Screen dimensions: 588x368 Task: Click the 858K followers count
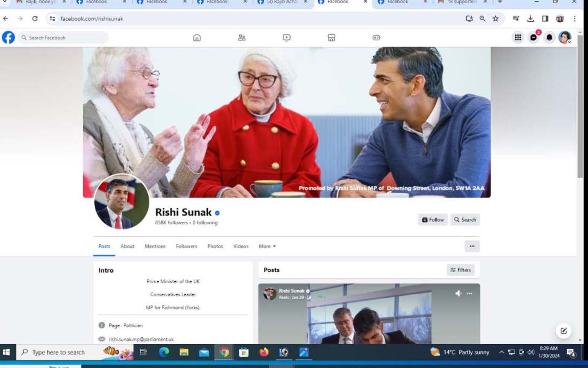click(x=171, y=223)
